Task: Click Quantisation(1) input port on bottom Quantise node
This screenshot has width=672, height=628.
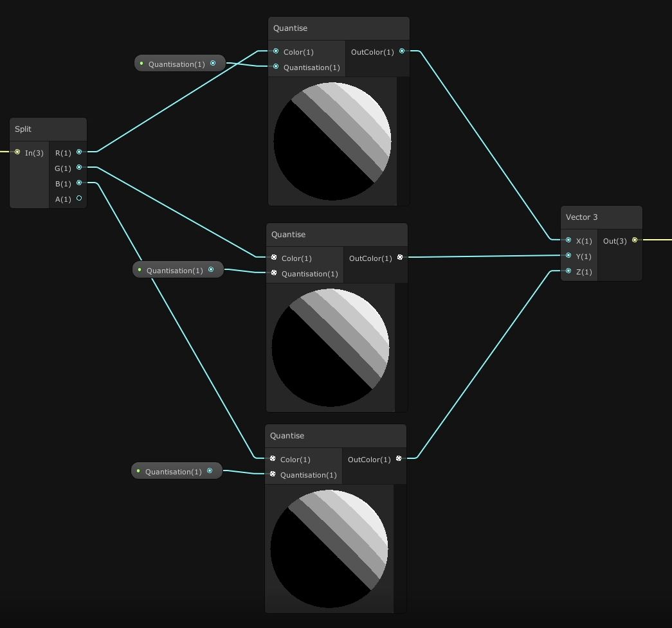Action: (x=273, y=474)
